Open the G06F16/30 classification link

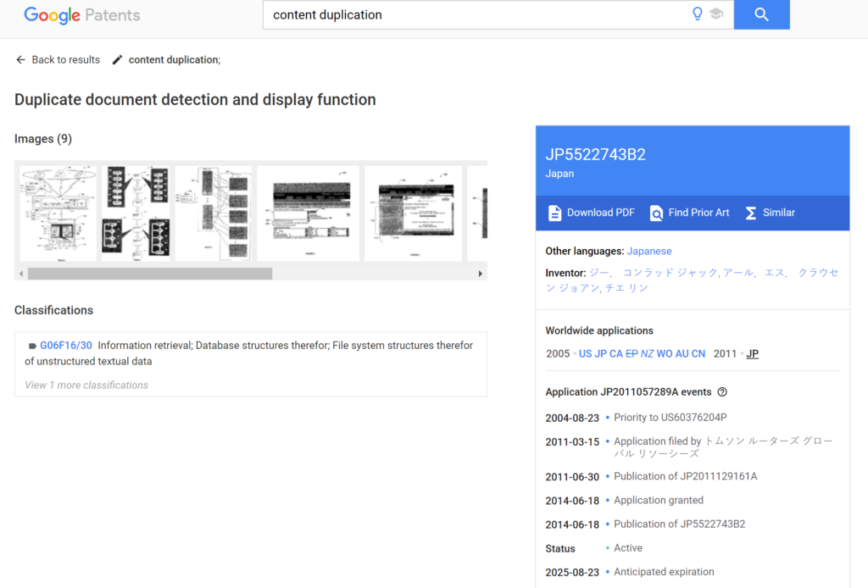(66, 346)
